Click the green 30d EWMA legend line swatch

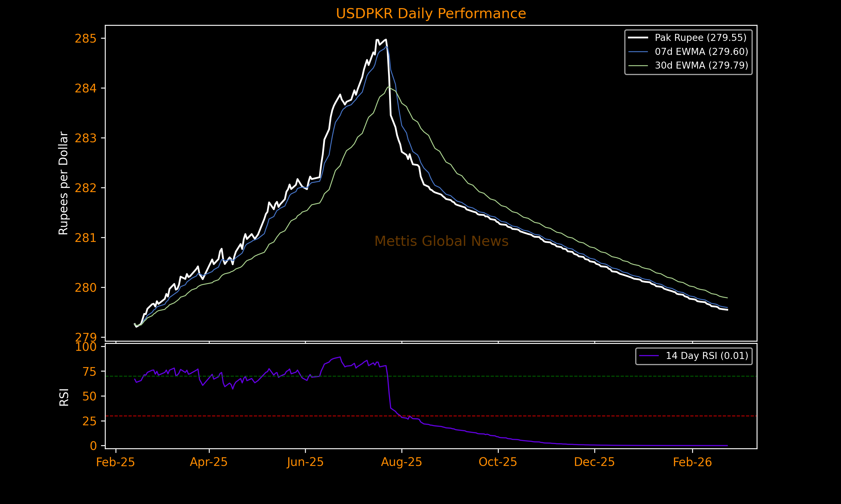638,65
